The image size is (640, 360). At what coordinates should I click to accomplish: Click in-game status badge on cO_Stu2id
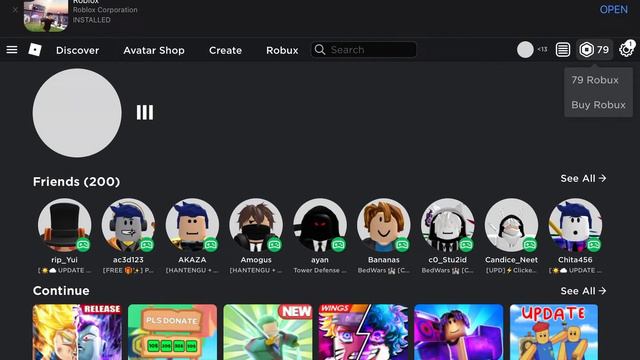466,244
